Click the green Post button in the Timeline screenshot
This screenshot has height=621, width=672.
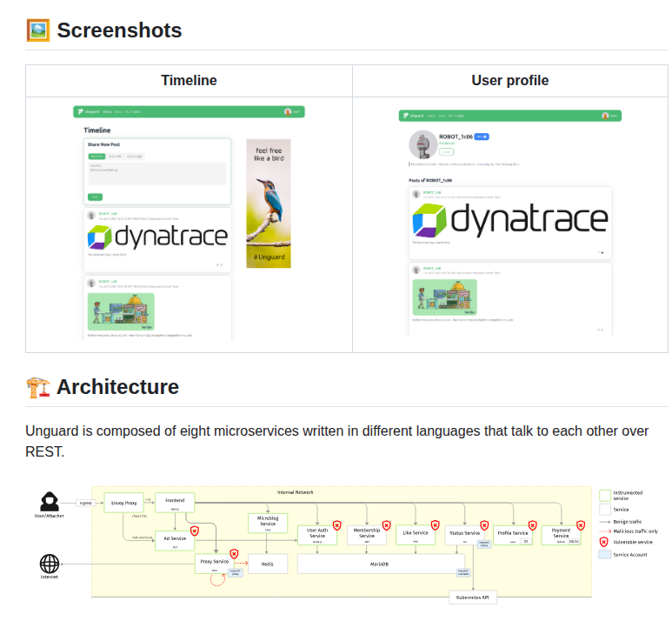(95, 197)
